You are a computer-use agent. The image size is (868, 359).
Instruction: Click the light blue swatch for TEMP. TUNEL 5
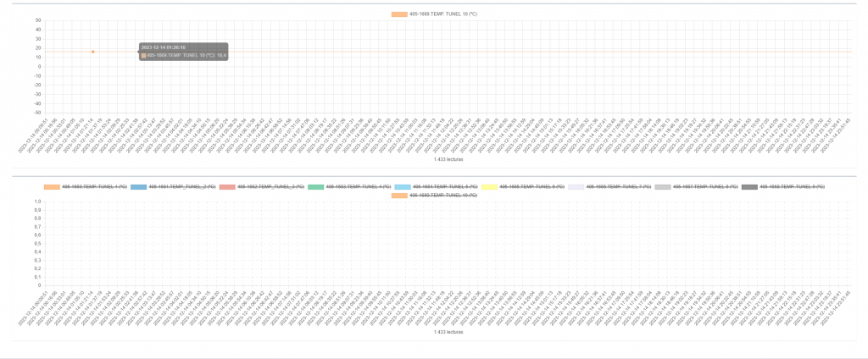point(403,185)
